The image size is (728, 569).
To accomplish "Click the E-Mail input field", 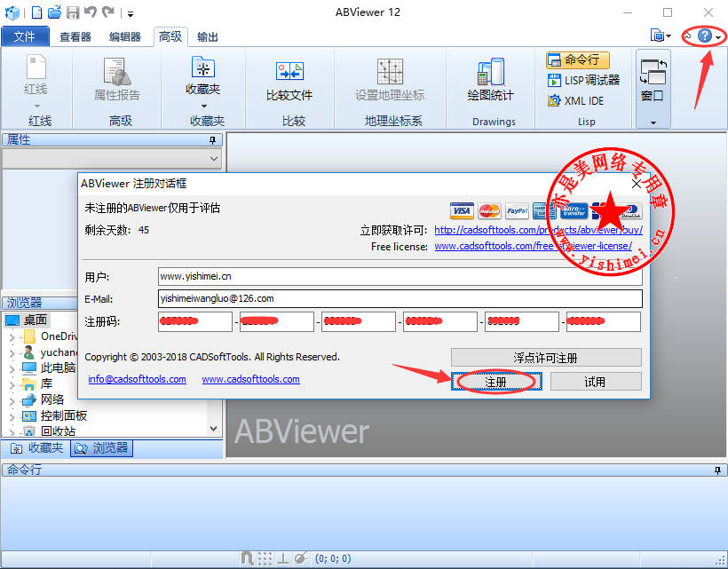I will click(x=400, y=298).
